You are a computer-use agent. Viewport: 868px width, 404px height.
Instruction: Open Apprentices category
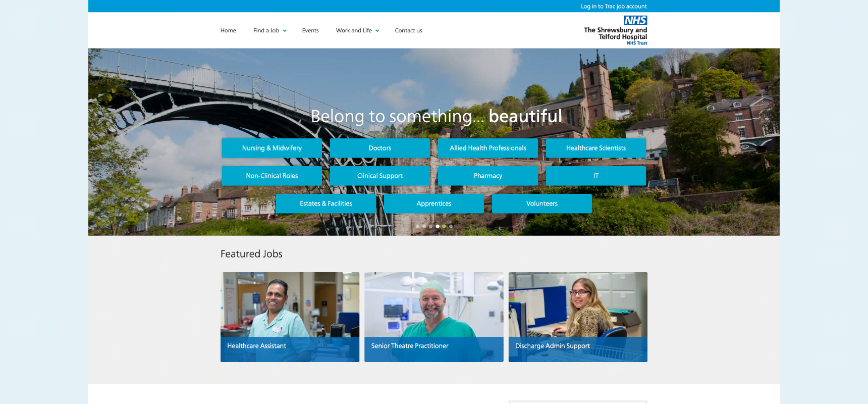(x=434, y=204)
